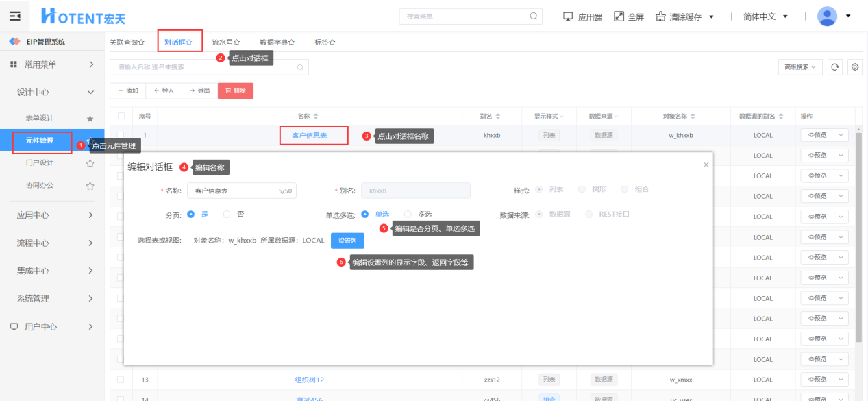Click the blue 设置列 button
868x401 pixels.
(x=347, y=241)
